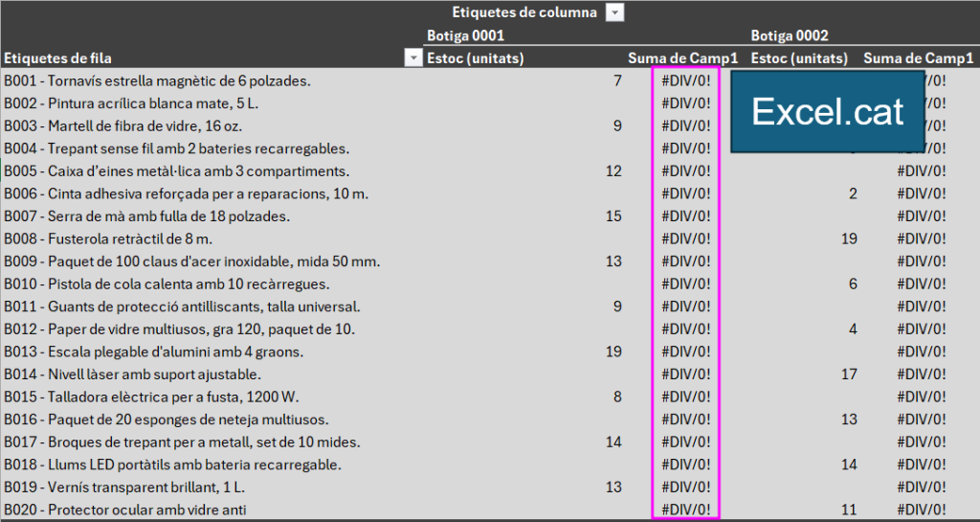Click Botiga 0002 stock value 2 in row B006
The image size is (980, 522).
coord(853,193)
